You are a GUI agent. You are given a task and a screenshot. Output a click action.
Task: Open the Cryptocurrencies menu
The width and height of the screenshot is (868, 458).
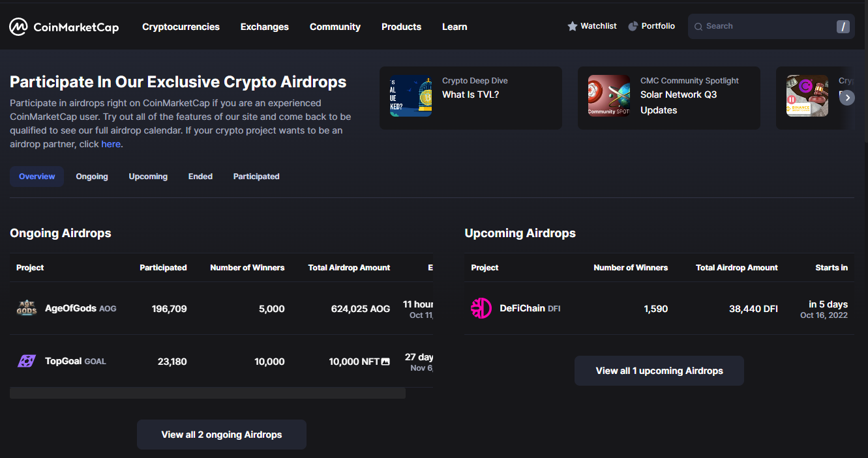181,27
